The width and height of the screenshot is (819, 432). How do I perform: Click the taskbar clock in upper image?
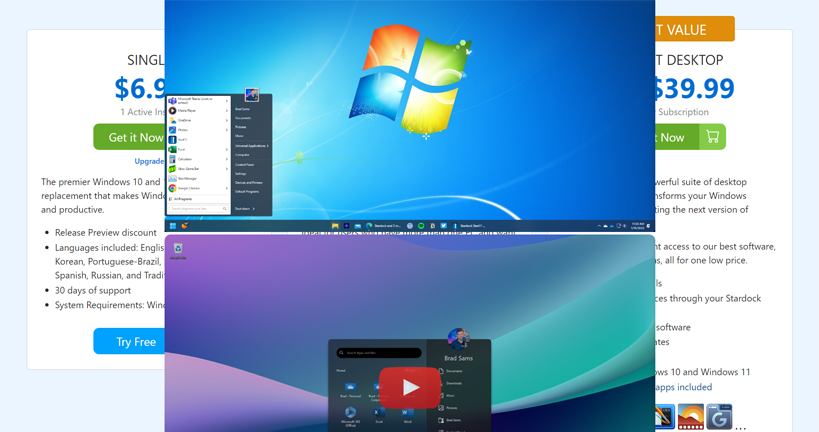pos(637,226)
